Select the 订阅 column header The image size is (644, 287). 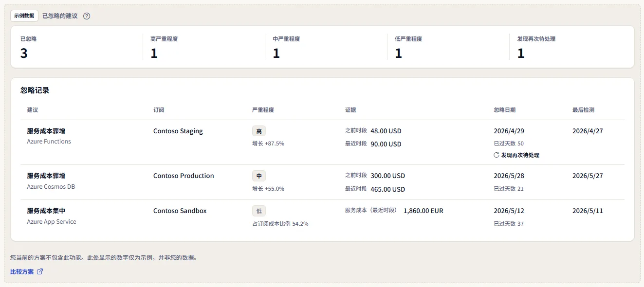(159, 110)
